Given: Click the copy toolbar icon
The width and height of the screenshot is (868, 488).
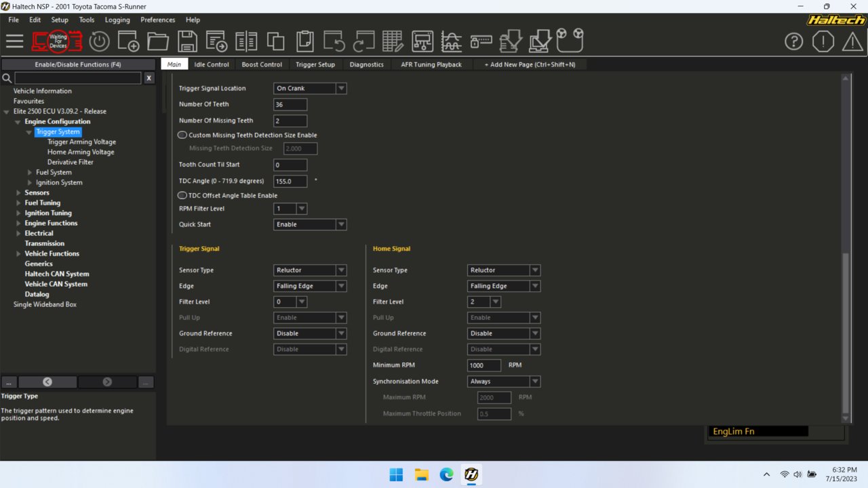Looking at the screenshot, I should pyautogui.click(x=275, y=41).
